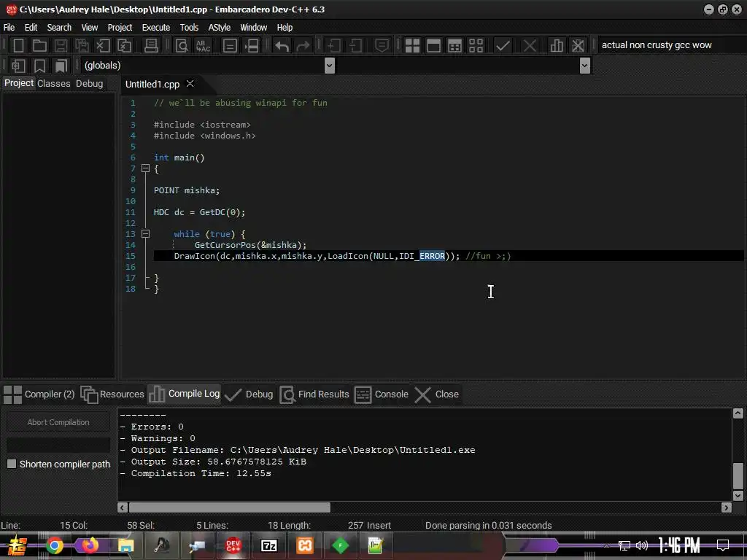
Task: Click the Debug checkmark toolbar icon
Action: (x=503, y=46)
